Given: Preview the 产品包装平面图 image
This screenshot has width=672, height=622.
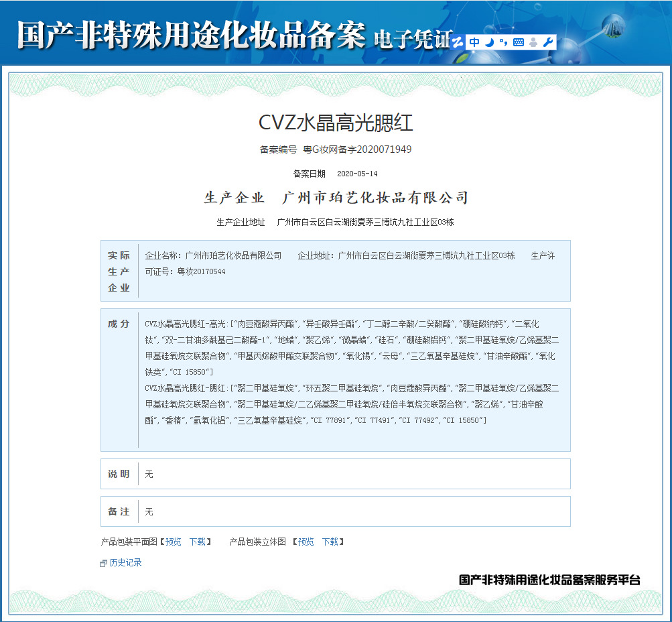Looking at the screenshot, I should click(173, 542).
